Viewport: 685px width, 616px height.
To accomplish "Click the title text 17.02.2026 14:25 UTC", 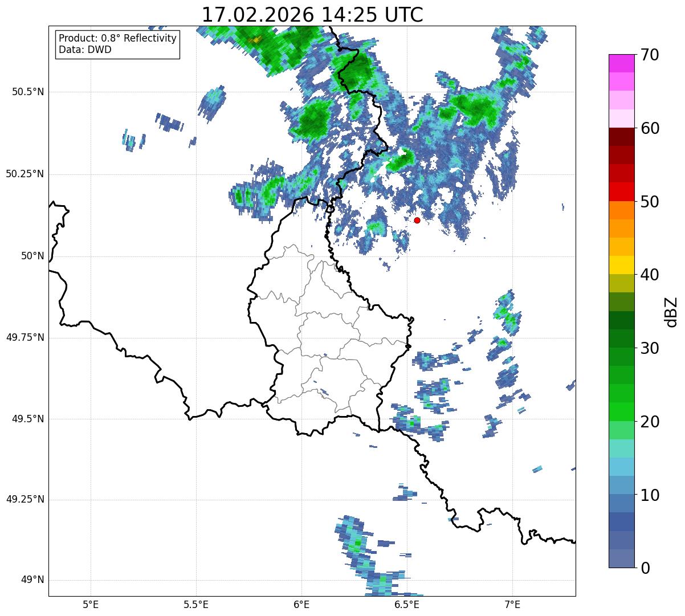I will coord(312,15).
